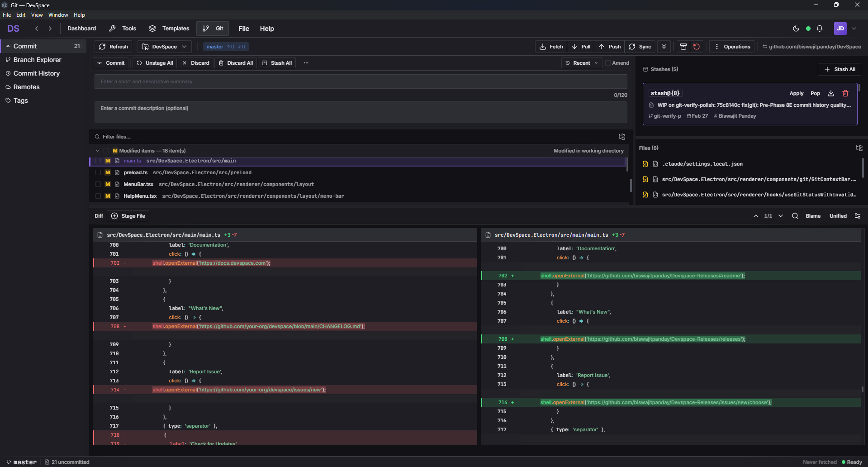Download stash@{0} as patch
The image size is (868, 467).
coord(831,93)
